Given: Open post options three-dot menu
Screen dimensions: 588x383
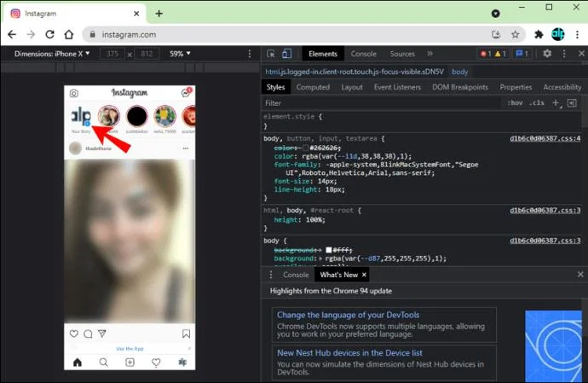Looking at the screenshot, I should [x=185, y=148].
